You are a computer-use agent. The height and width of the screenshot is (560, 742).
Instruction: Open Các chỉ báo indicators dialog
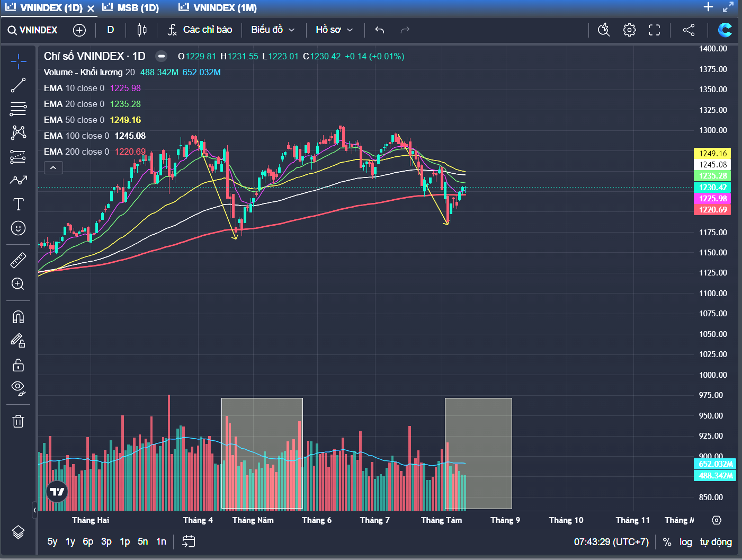tap(200, 30)
